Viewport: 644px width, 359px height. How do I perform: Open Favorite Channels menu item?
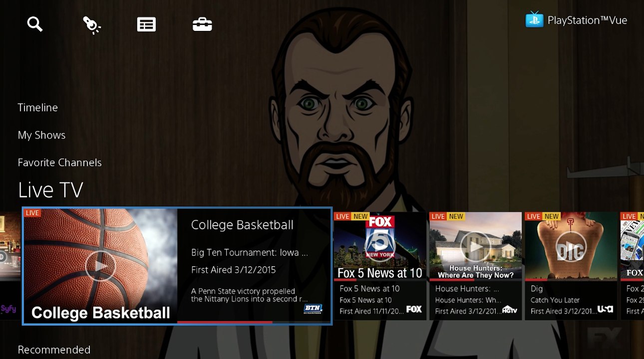[x=59, y=163]
